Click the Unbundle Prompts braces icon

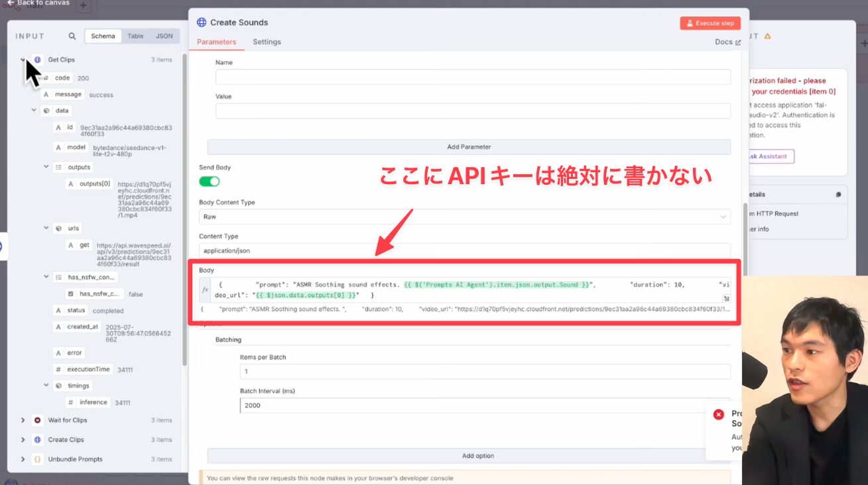click(37, 459)
